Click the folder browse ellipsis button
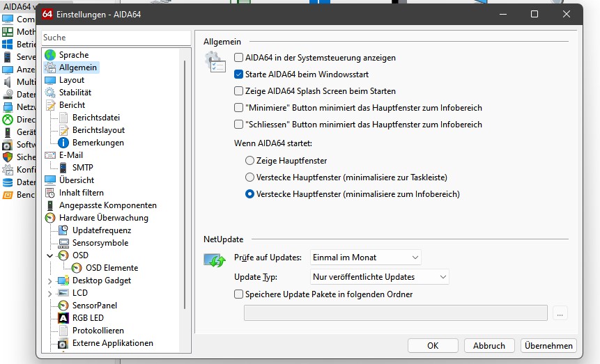Image resolution: width=600 pixels, height=364 pixels. (x=560, y=313)
